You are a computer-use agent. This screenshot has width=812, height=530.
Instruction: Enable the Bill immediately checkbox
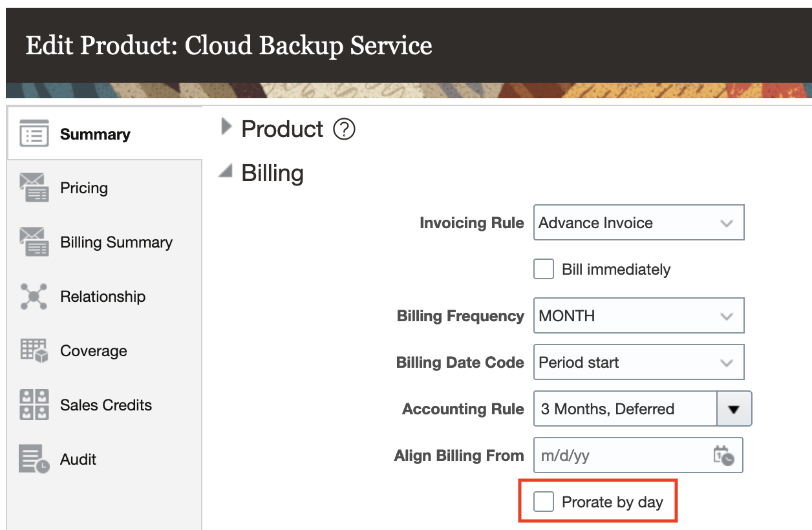(544, 270)
